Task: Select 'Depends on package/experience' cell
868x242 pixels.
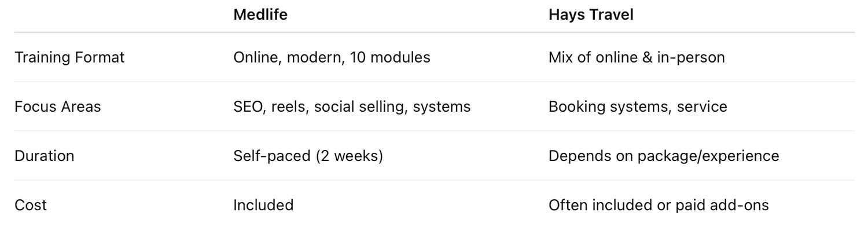Action: click(x=664, y=156)
